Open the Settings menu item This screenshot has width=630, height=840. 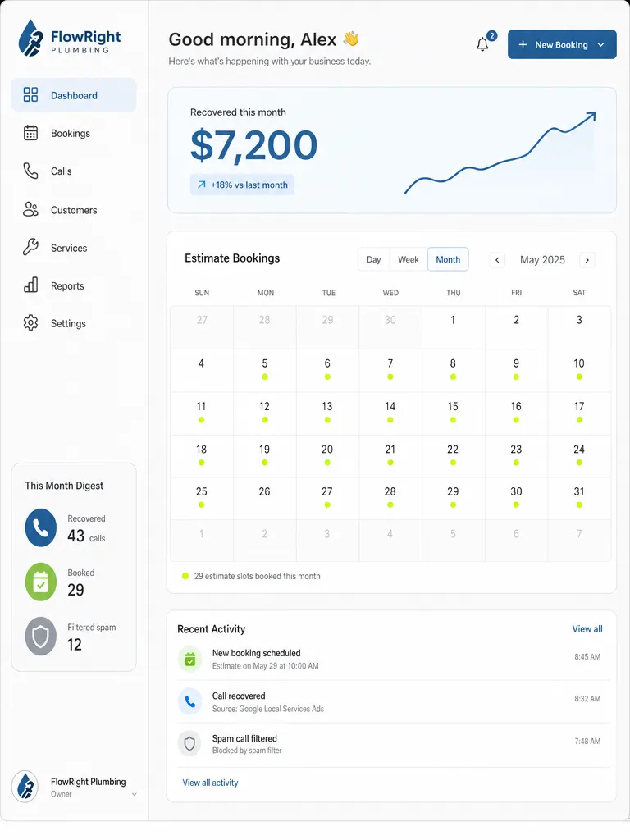pos(74,323)
